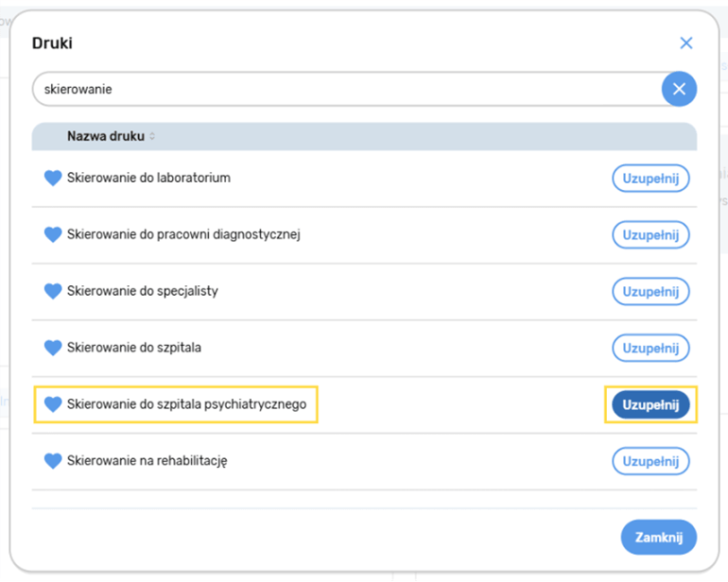Focus the search field containing skierowanie
Screen dimensions: 728x582
point(340,89)
